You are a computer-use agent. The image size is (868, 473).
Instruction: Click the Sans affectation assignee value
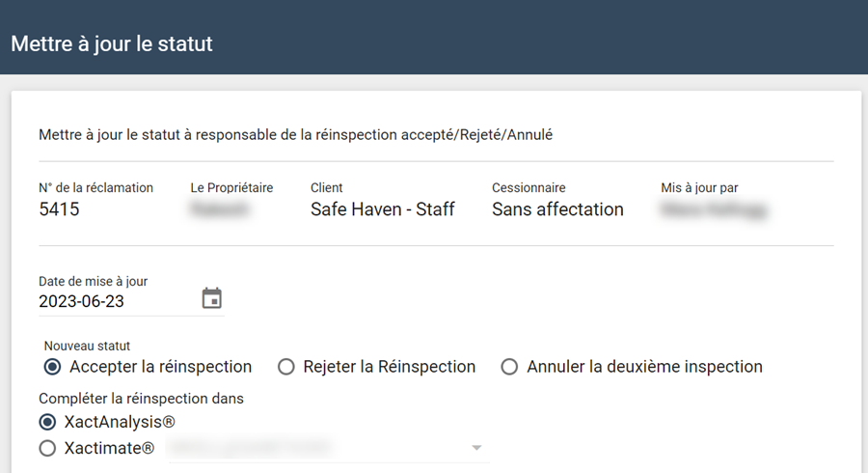(x=557, y=209)
